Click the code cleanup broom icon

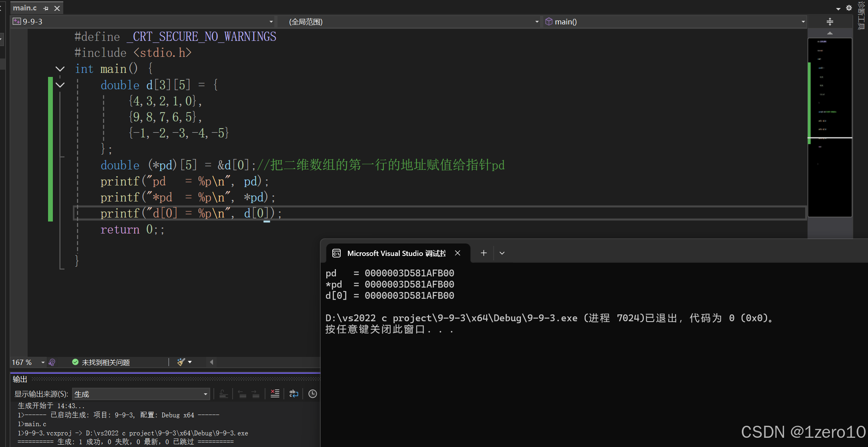(181, 362)
